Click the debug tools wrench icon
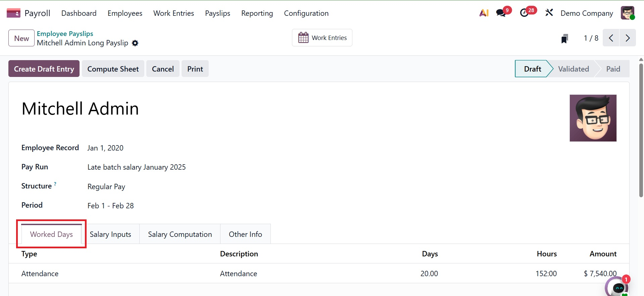Viewport: 644px width, 296px height. point(549,13)
